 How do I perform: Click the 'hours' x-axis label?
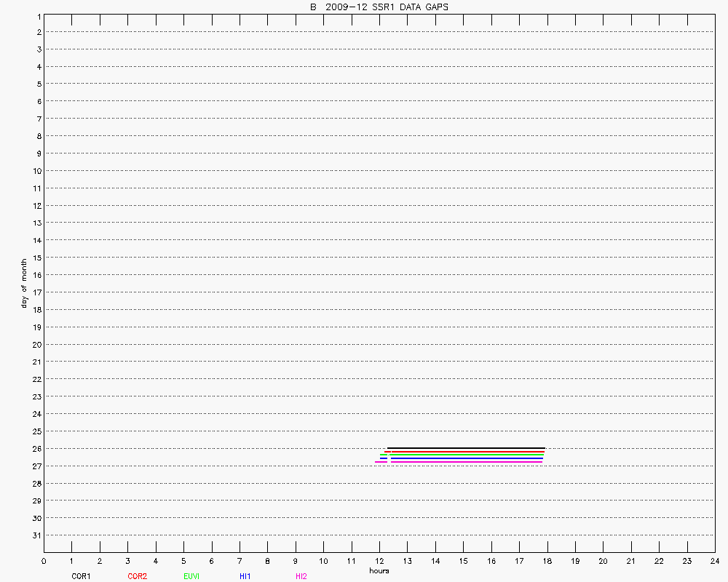coord(379,571)
